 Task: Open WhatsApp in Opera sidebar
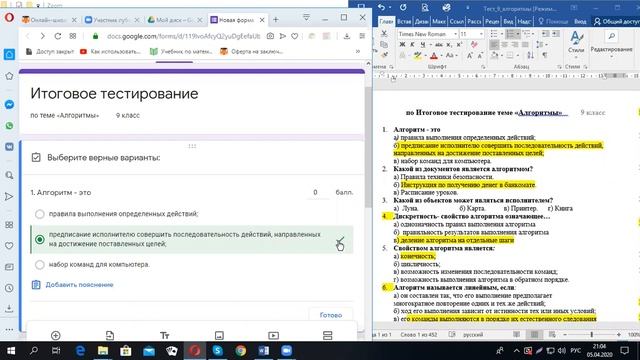coord(9,126)
